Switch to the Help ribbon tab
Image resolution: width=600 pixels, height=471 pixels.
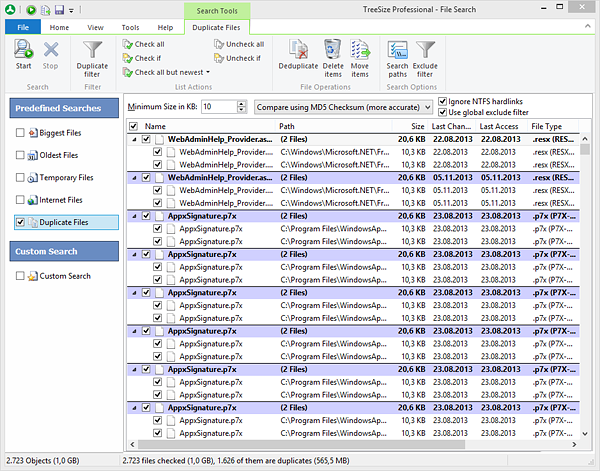(165, 28)
